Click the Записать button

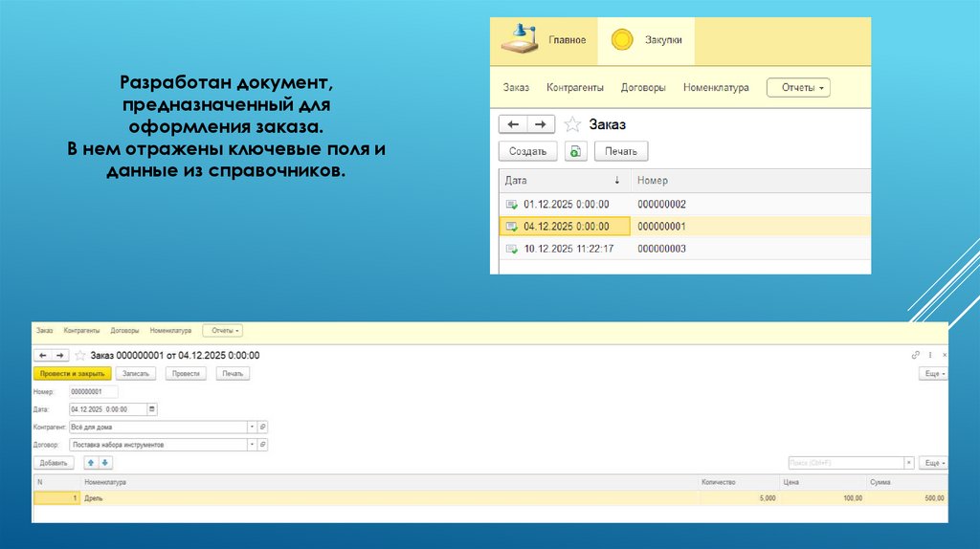point(136,374)
